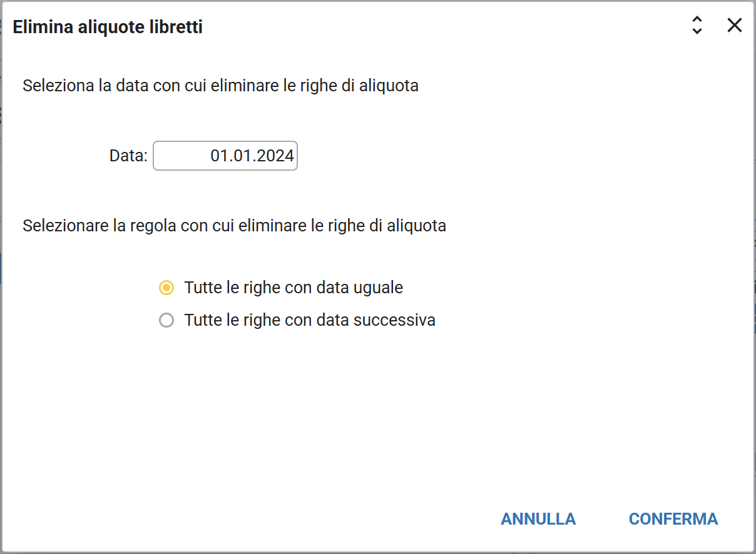Click the 'data successiva' option label text
The height and width of the screenshot is (554, 756).
pos(310,321)
